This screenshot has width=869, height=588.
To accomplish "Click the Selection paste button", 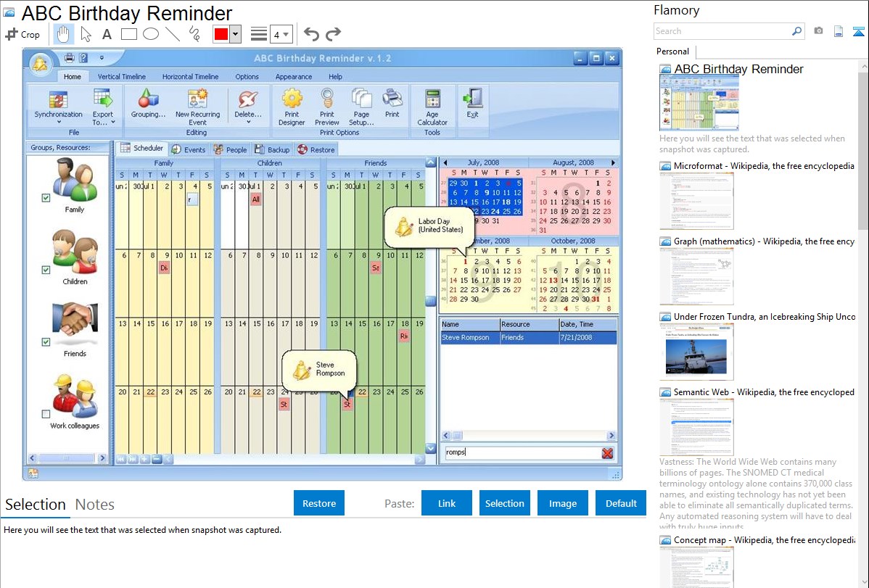I will coord(504,503).
